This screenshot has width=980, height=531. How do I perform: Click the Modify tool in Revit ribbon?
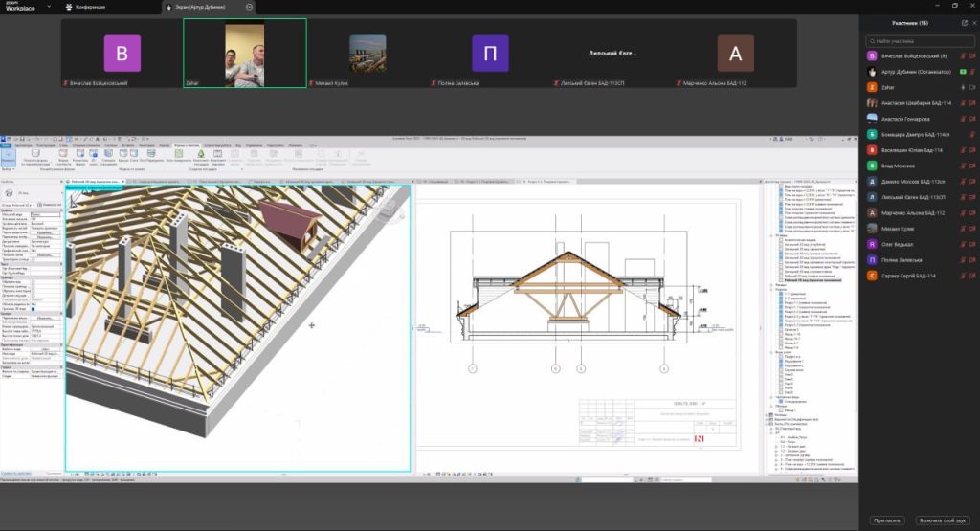coord(10,154)
